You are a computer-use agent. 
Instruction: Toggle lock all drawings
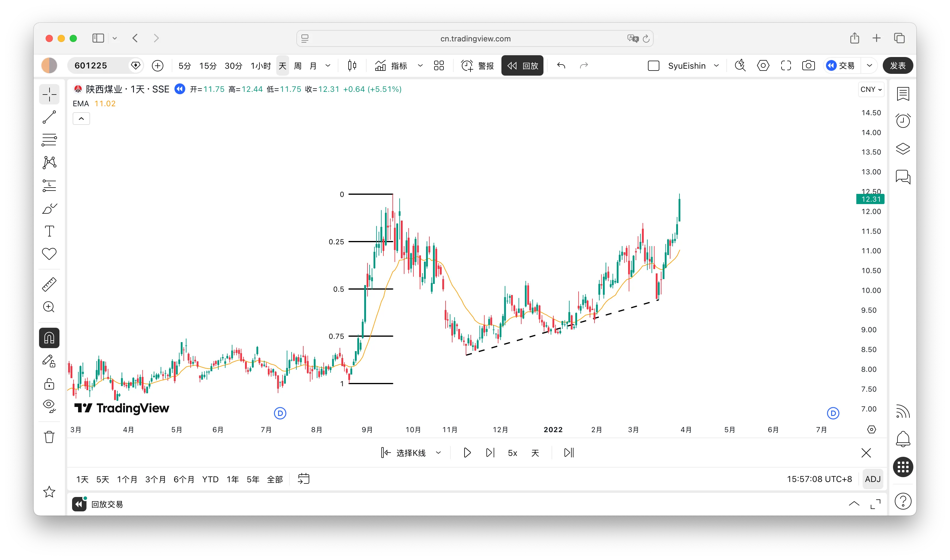pos(49,384)
